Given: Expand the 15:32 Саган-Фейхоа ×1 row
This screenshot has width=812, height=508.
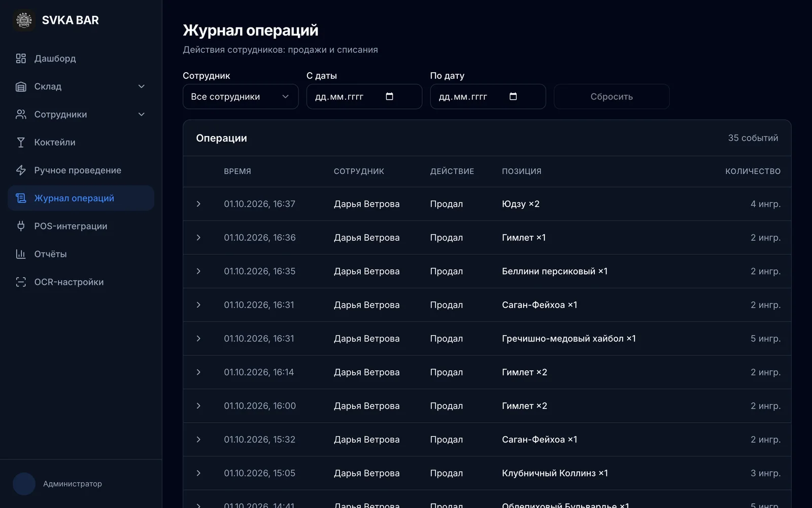Looking at the screenshot, I should 198,439.
